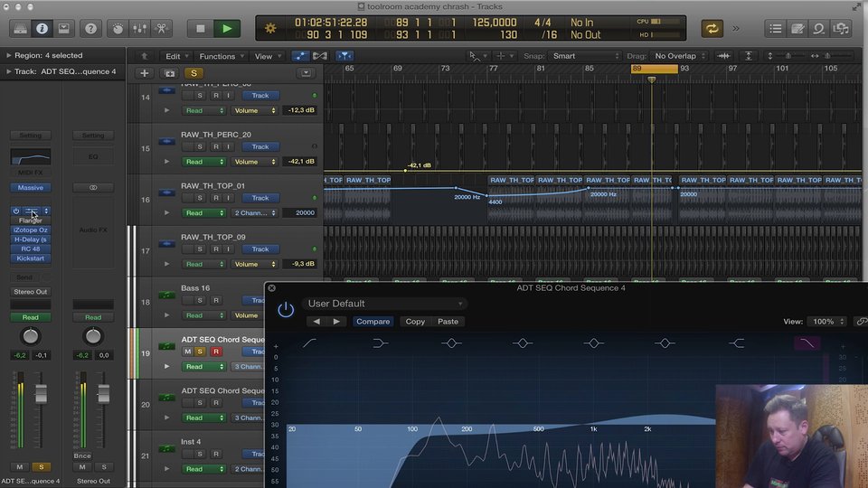Mute the ADT SEQ Chord Sequence track 19
Viewport: 868px width, 488px height.
click(x=188, y=352)
